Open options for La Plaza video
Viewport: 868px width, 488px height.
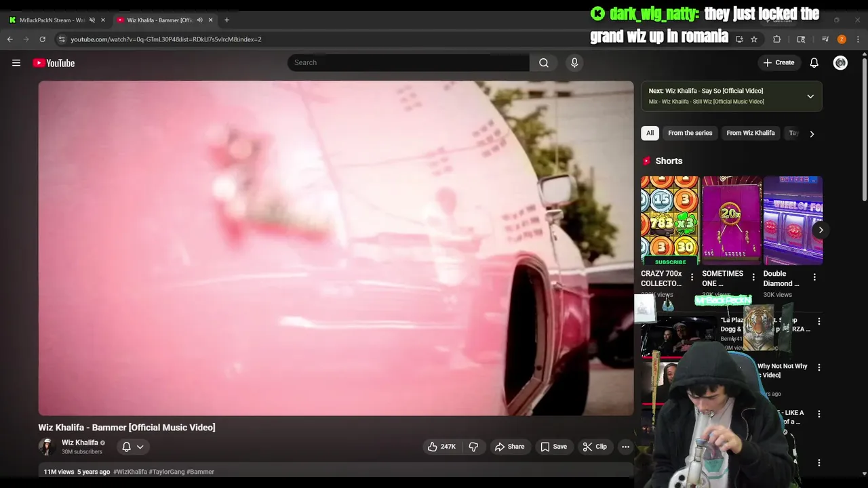click(x=818, y=321)
